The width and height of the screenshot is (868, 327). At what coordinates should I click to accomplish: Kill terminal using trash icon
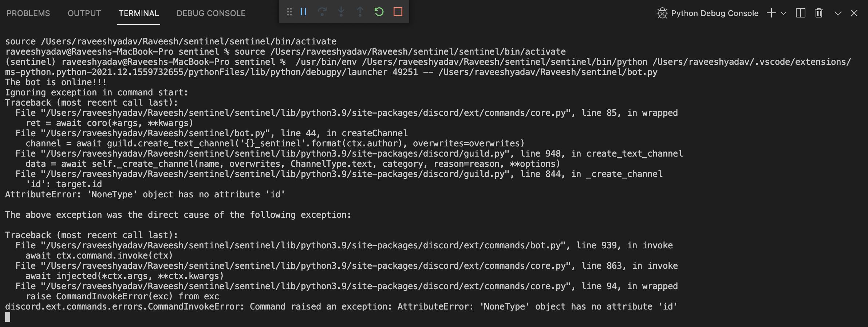[819, 13]
